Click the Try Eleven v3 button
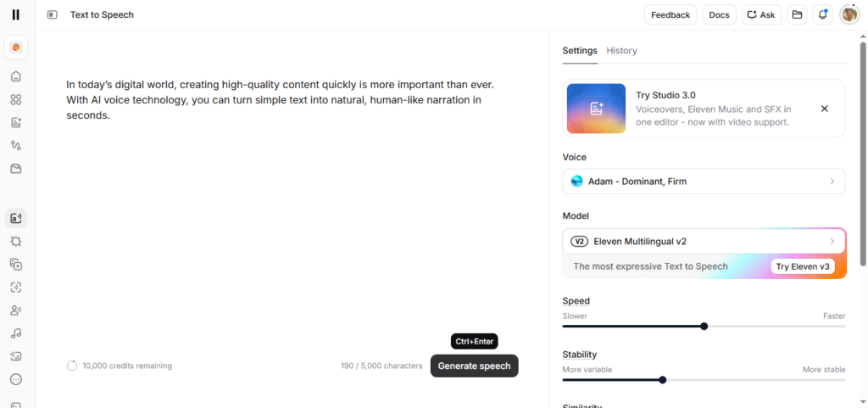The height and width of the screenshot is (408, 868). coord(802,266)
